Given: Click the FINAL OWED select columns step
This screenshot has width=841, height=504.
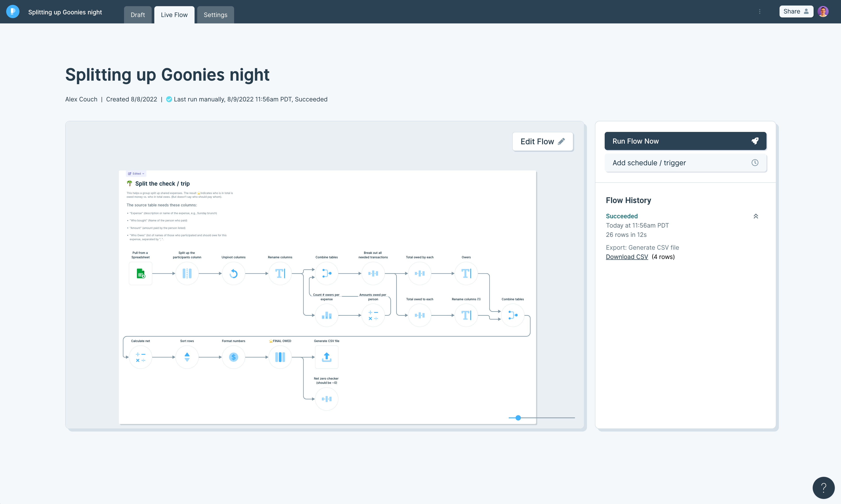Looking at the screenshot, I should point(280,357).
